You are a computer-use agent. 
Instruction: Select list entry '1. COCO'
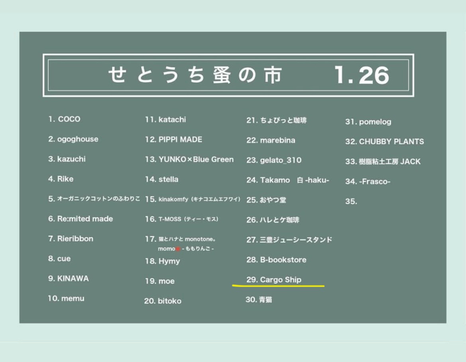tap(64, 119)
